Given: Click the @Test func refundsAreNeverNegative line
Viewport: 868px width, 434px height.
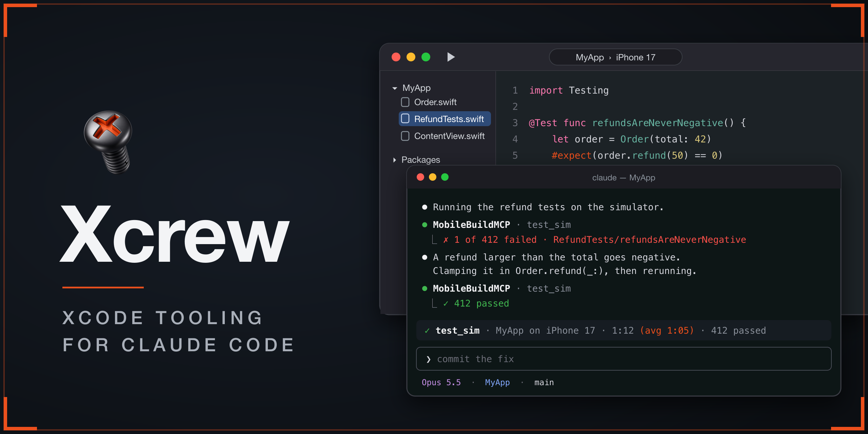Looking at the screenshot, I should tap(637, 123).
